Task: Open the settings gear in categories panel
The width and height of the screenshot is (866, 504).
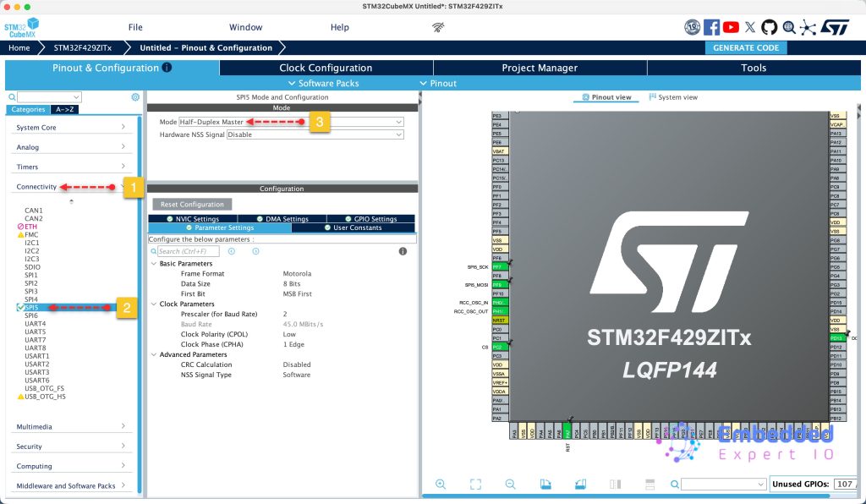Action: [x=135, y=97]
